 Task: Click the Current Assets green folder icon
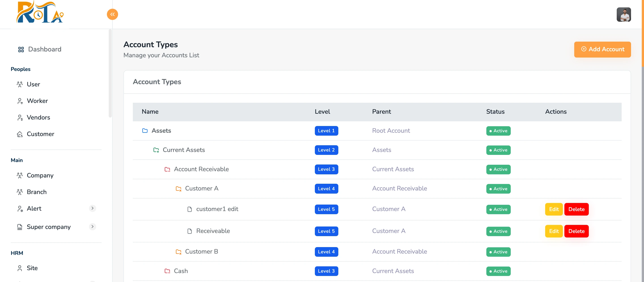tap(156, 150)
